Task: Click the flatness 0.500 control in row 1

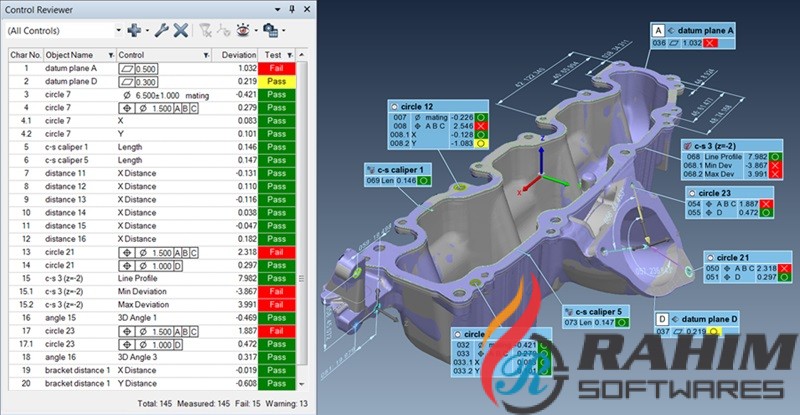Action: pos(138,69)
